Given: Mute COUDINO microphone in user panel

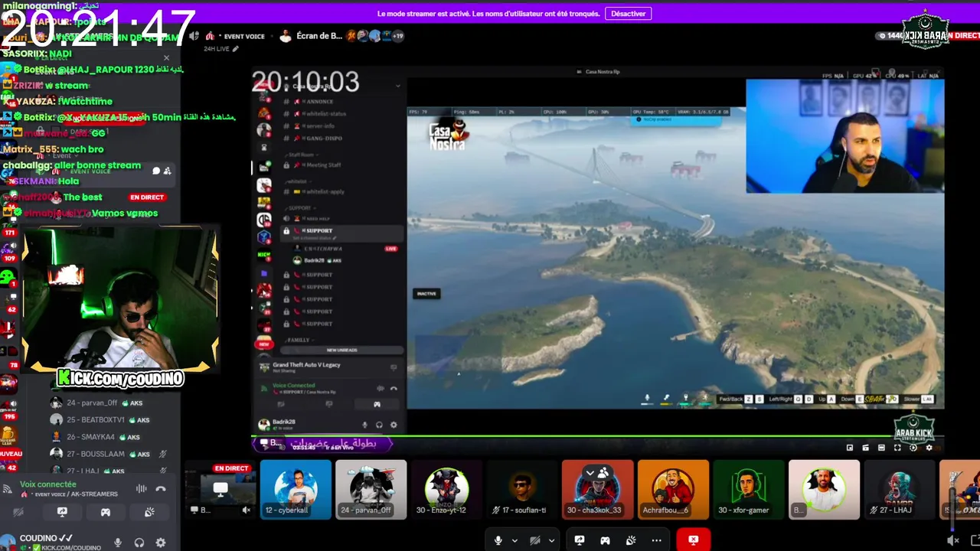Looking at the screenshot, I should click(118, 543).
